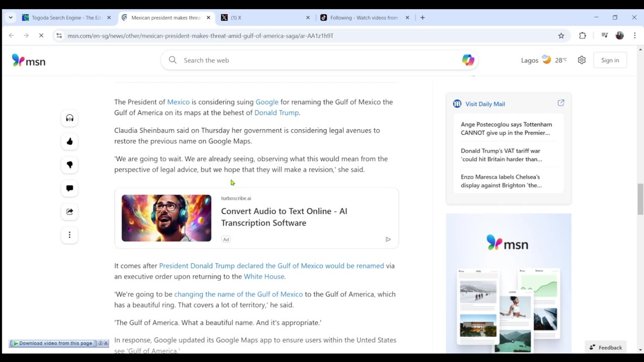This screenshot has width=644, height=362.
Task: Close the Togoda Search Engine tab
Action: (109, 18)
